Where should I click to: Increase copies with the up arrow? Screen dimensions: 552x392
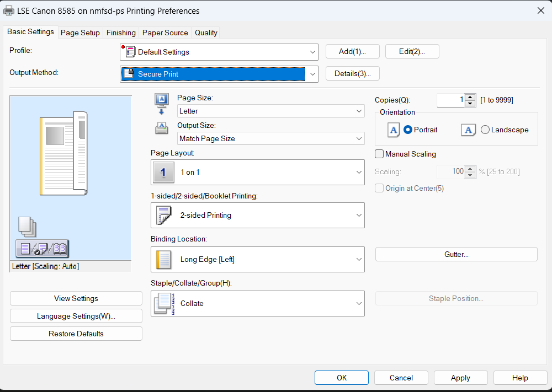[x=470, y=97]
